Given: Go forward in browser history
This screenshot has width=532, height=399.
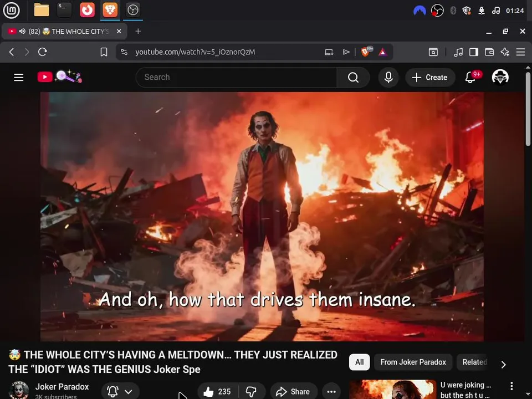Looking at the screenshot, I should point(27,52).
